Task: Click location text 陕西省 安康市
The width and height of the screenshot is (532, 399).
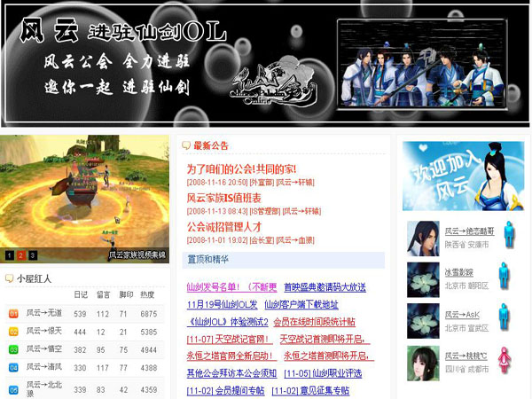Action: (x=466, y=245)
